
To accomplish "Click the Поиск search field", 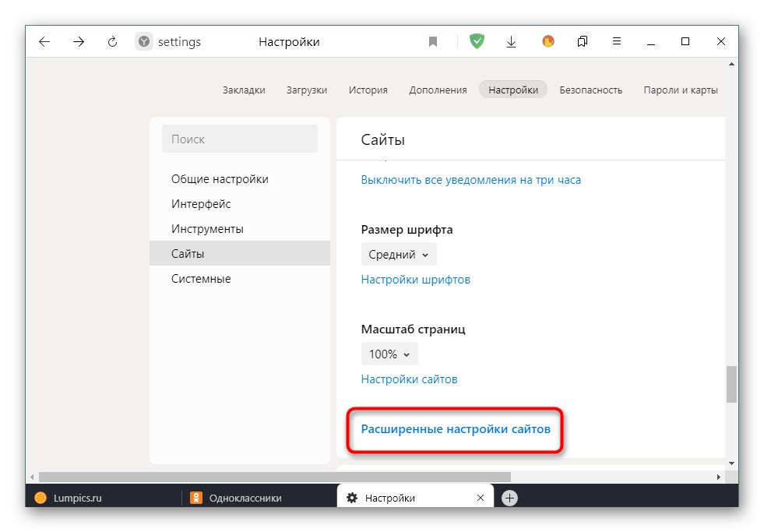I will (x=239, y=139).
